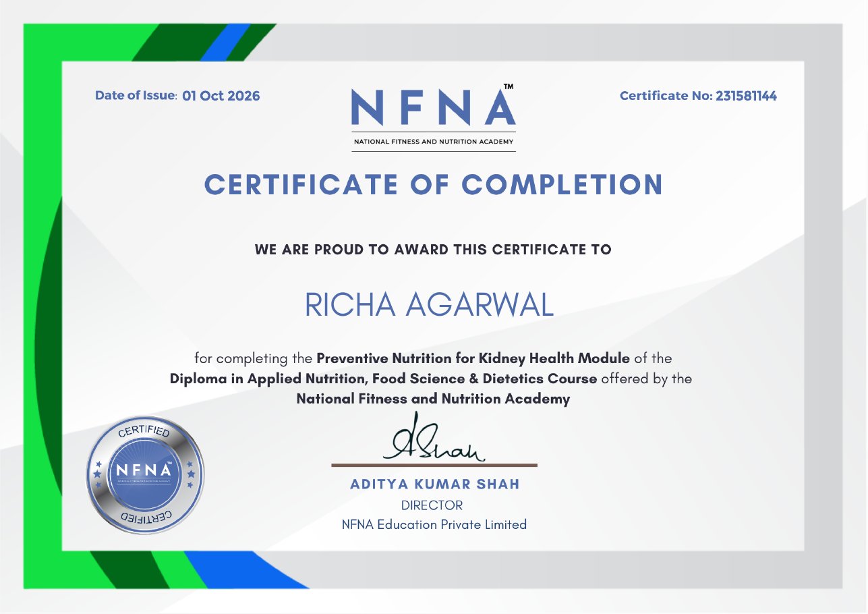868x614 pixels.
Task: Select the date '01 Oct 2026'
Action: pyautogui.click(x=221, y=96)
